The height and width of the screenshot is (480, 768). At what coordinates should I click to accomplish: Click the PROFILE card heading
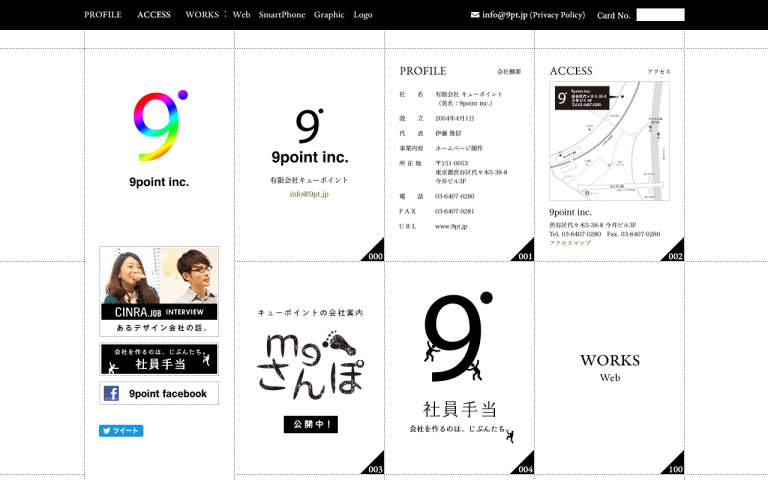[423, 71]
